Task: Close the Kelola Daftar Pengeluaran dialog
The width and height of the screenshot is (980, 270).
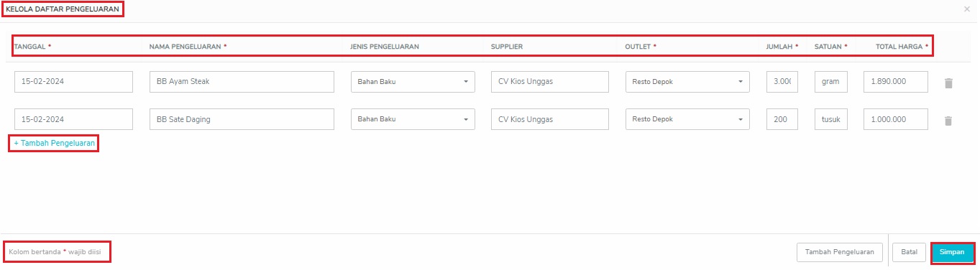Action: [966, 9]
